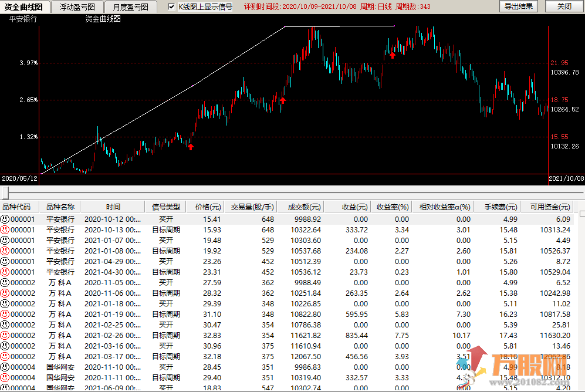The height and width of the screenshot is (392, 585).
Task: Switch to the 资金曲线图 tab
Action: click(x=23, y=6)
